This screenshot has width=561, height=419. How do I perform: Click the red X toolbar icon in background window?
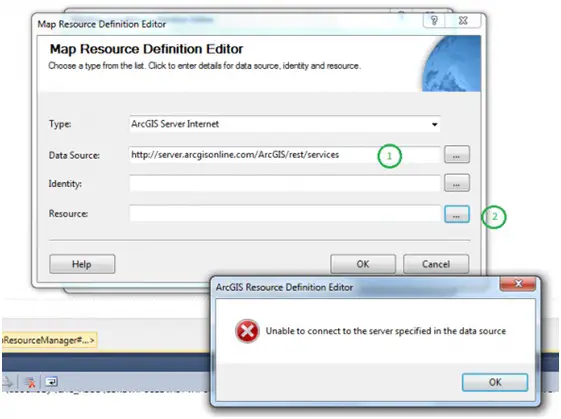30,382
